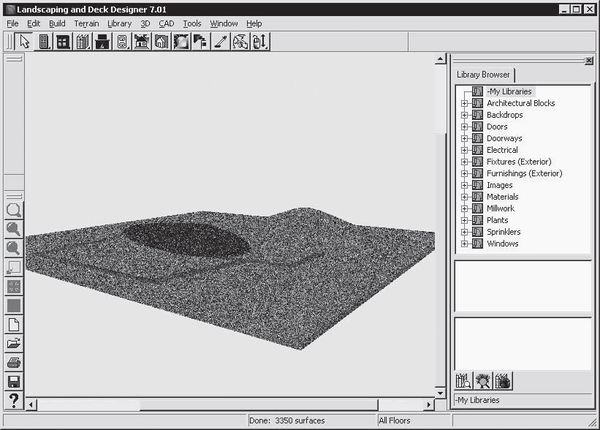Expand the Architectural Blocks library node
This screenshot has height=430, width=600.
click(x=465, y=103)
